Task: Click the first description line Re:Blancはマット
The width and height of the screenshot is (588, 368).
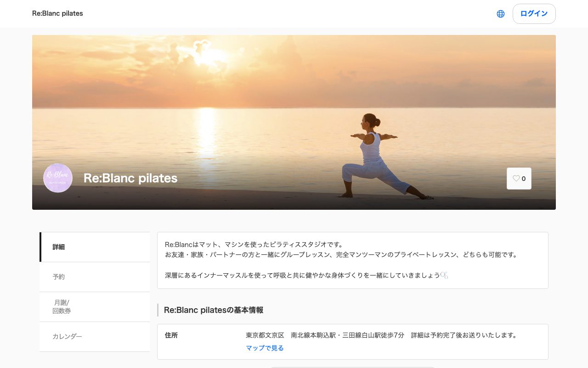Action: click(x=254, y=244)
